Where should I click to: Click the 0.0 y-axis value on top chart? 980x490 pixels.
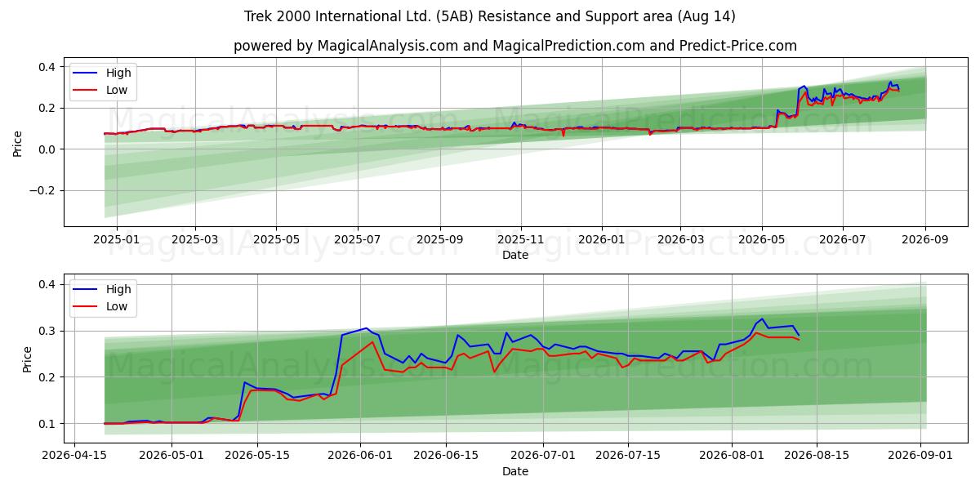point(46,149)
